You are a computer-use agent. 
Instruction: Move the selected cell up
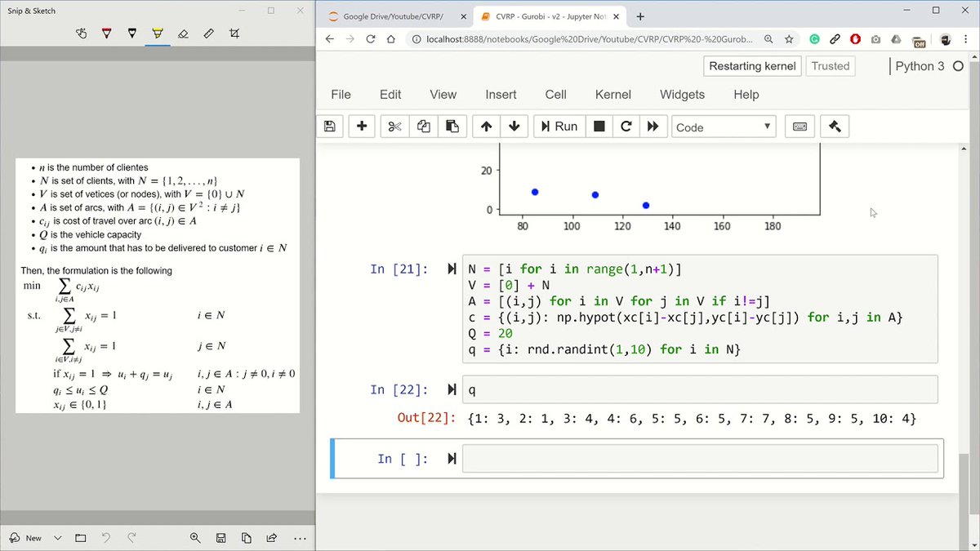tap(486, 127)
